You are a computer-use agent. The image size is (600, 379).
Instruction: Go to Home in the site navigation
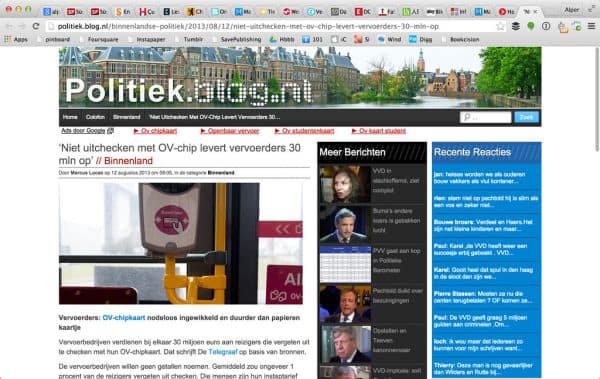pyautogui.click(x=70, y=117)
